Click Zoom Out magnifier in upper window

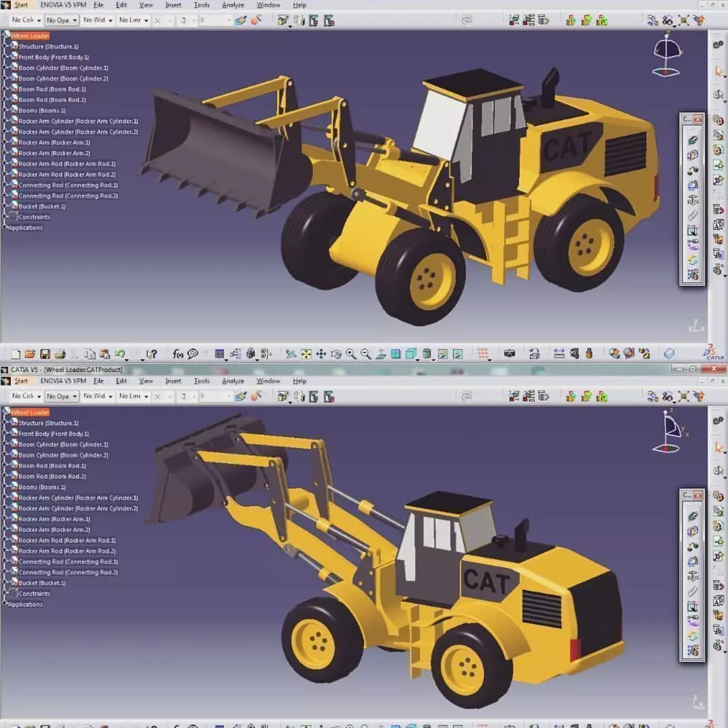tap(366, 355)
